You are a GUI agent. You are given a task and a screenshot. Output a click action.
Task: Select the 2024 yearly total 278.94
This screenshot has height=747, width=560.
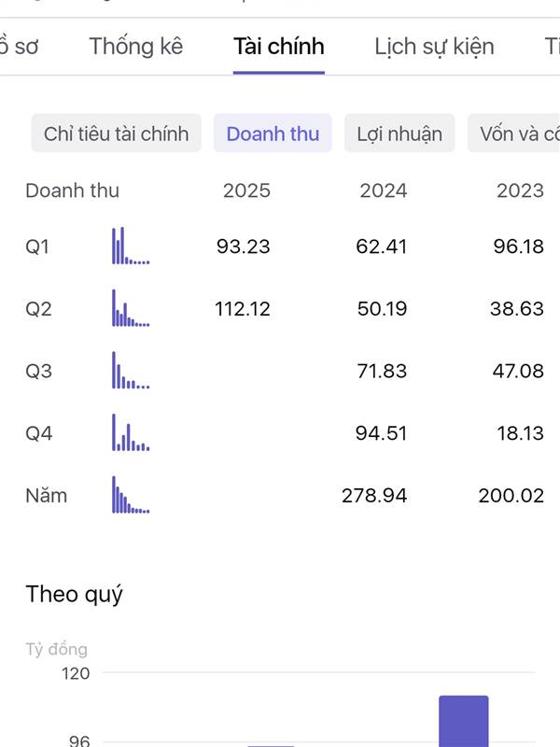[374, 496]
